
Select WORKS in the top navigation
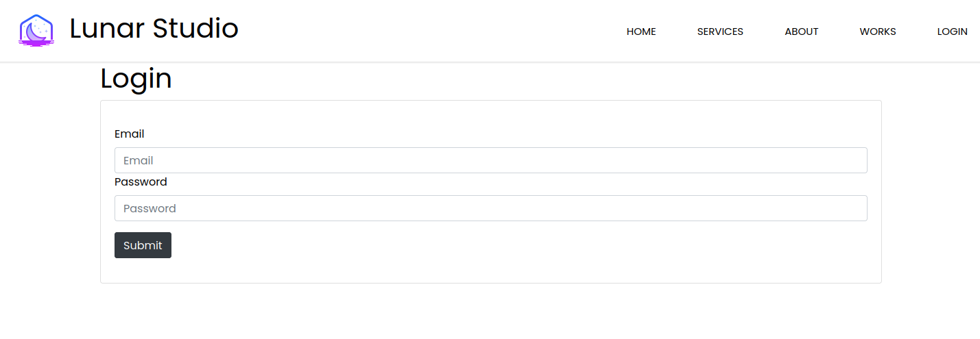point(878,32)
